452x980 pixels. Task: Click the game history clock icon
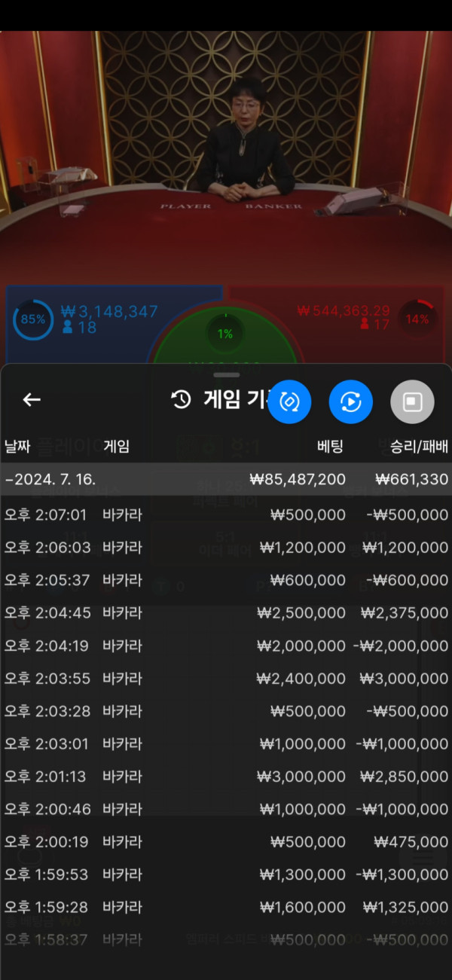point(182,400)
